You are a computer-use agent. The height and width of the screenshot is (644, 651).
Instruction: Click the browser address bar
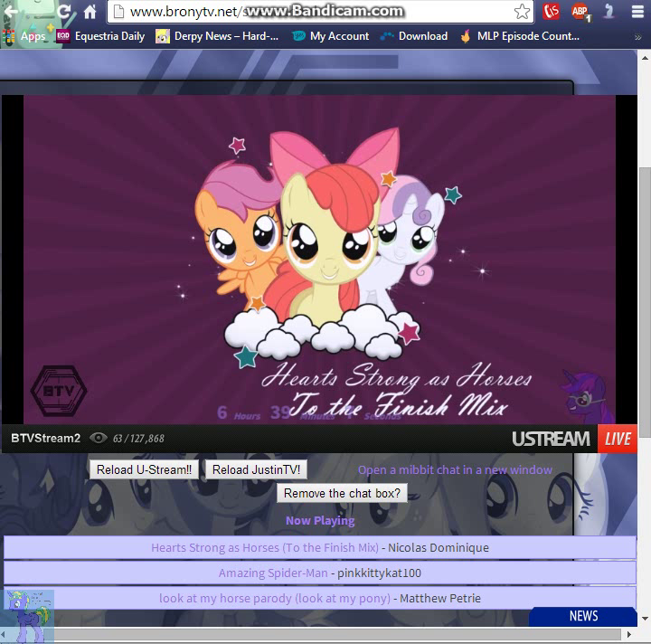coord(320,12)
